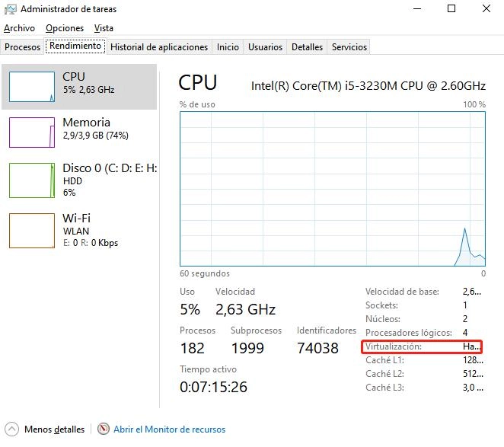
Task: Click the Caché L3 label
Action: tap(384, 388)
